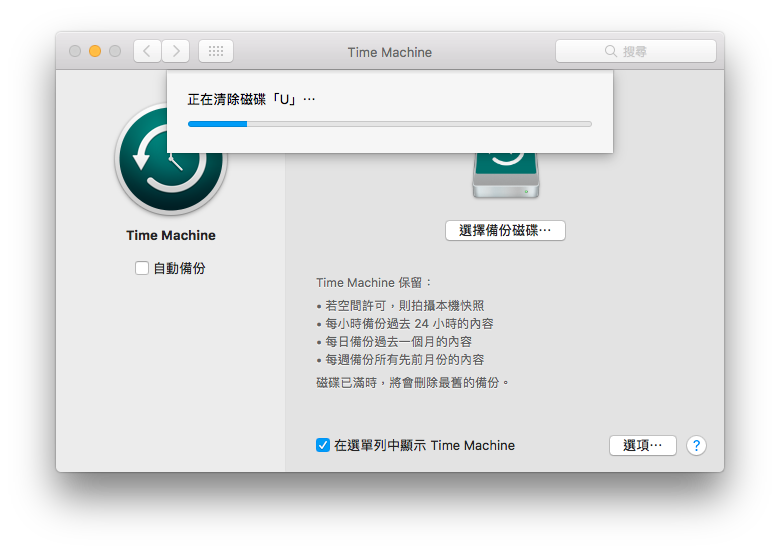Screen dimensions: 780x552
Task: Focus the 搜尋 search field
Action: (636, 51)
